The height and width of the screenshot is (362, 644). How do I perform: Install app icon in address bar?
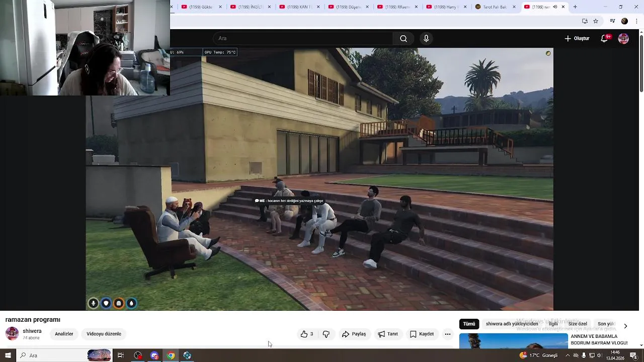coord(585,21)
